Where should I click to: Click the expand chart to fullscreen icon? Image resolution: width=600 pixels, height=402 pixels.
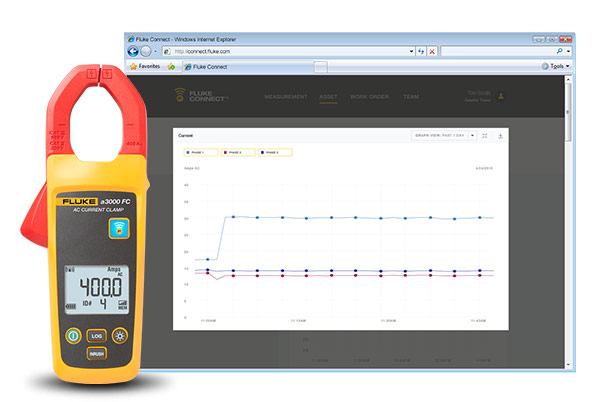[485, 135]
